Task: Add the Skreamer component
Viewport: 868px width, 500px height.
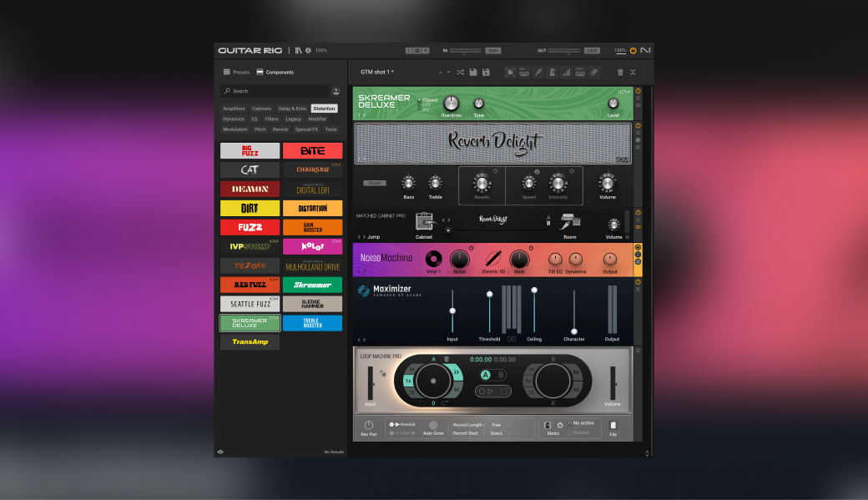Action: (313, 285)
